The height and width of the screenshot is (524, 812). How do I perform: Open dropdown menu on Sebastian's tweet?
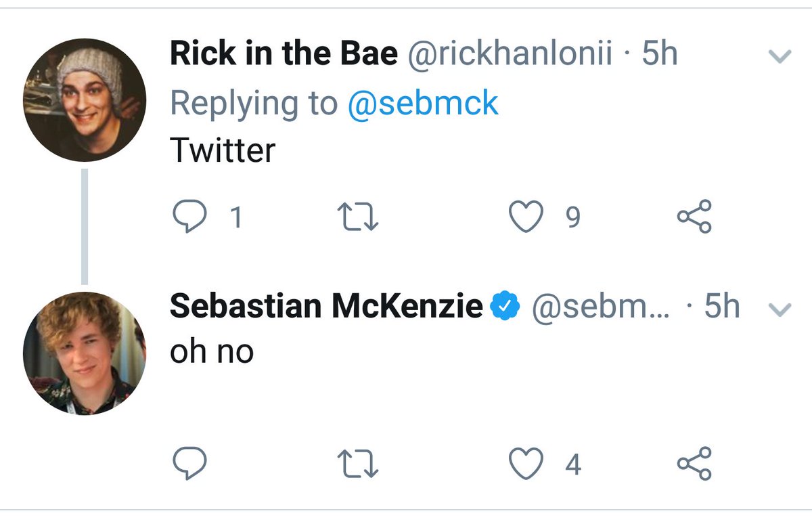pyautogui.click(x=781, y=309)
